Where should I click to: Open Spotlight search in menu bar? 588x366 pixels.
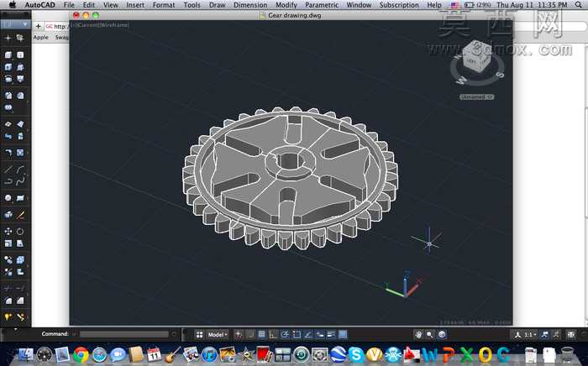[579, 5]
